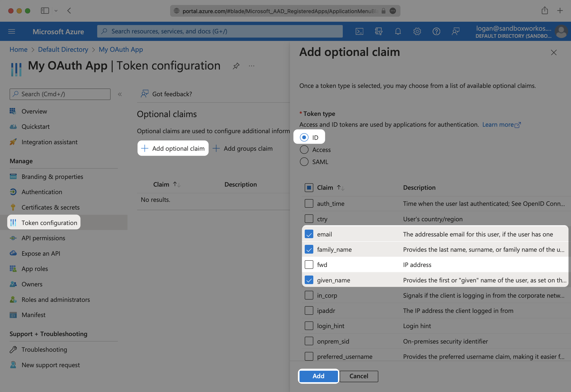Open the Home breadcrumb link

point(18,49)
